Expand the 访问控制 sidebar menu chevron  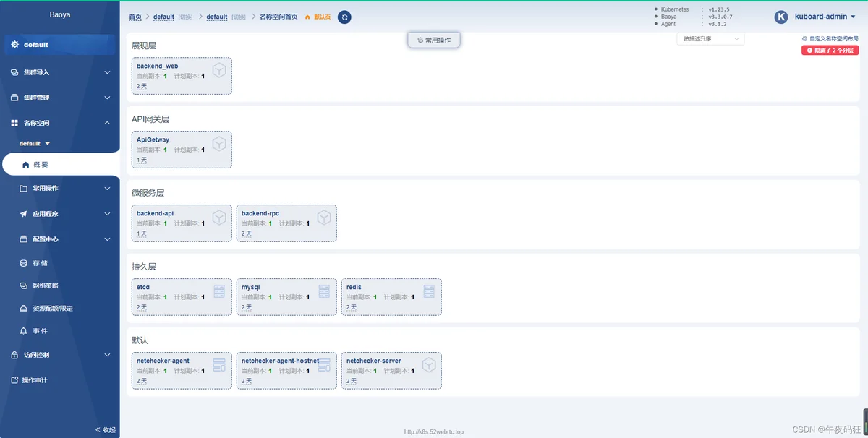(107, 356)
